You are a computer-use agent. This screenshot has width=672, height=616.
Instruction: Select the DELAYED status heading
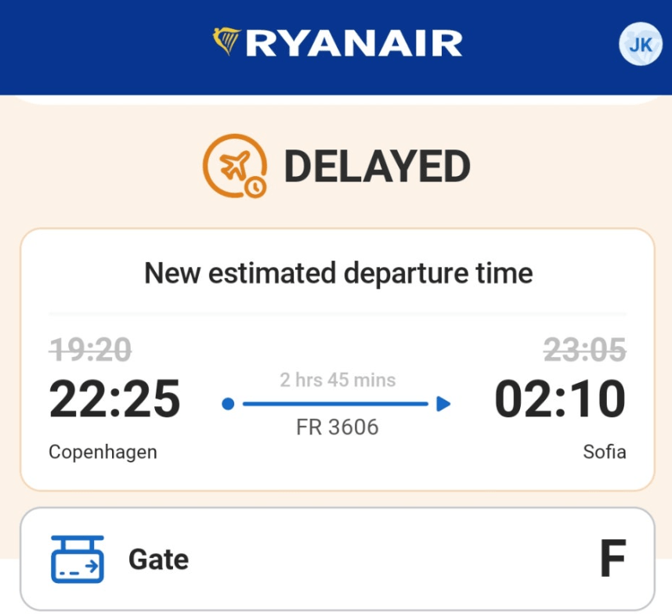click(378, 166)
